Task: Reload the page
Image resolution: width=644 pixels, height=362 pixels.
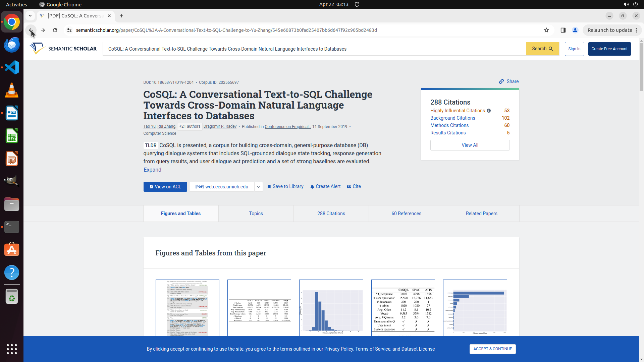Action: [x=55, y=30]
